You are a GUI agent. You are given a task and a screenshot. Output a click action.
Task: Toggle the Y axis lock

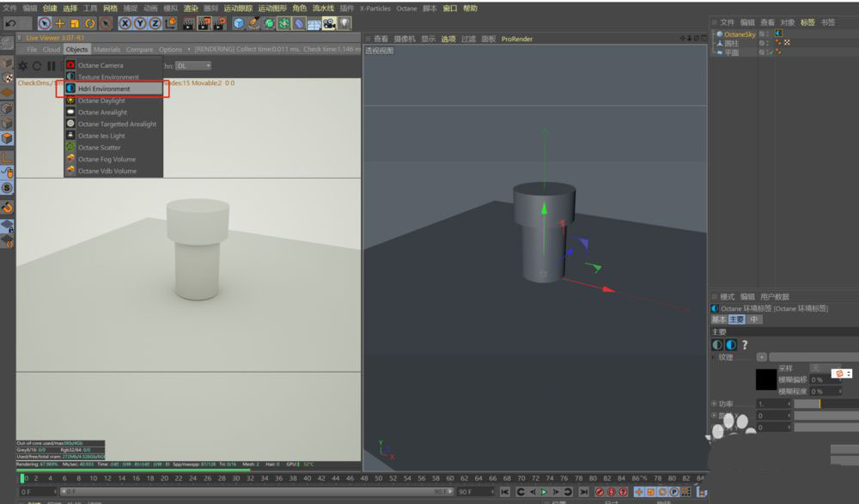click(x=139, y=23)
